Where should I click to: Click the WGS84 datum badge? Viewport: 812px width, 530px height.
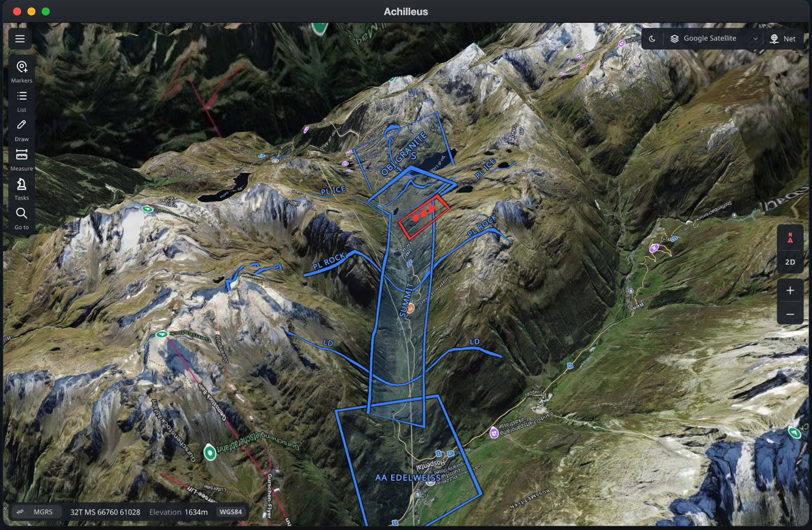point(230,512)
